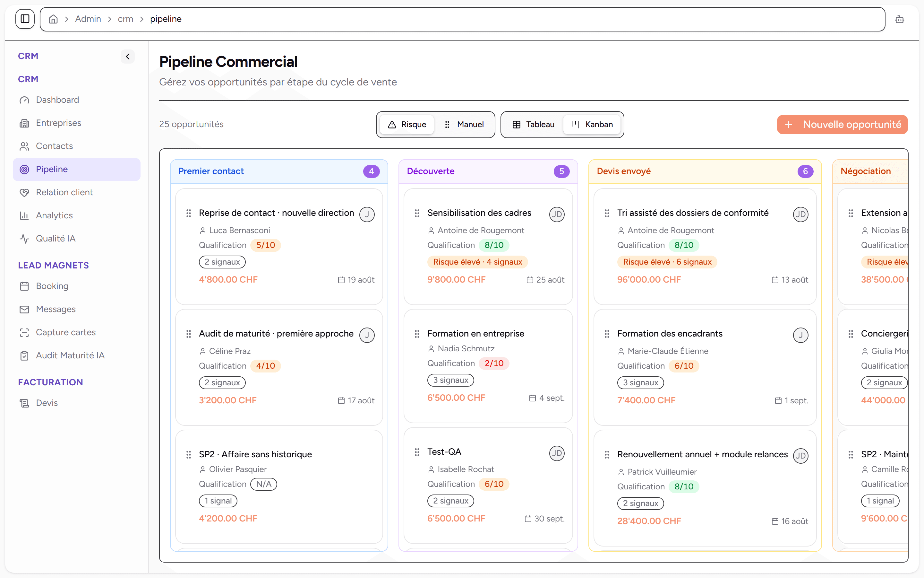Collapse the CRM sidebar chevron
The width and height of the screenshot is (924, 578).
click(127, 57)
